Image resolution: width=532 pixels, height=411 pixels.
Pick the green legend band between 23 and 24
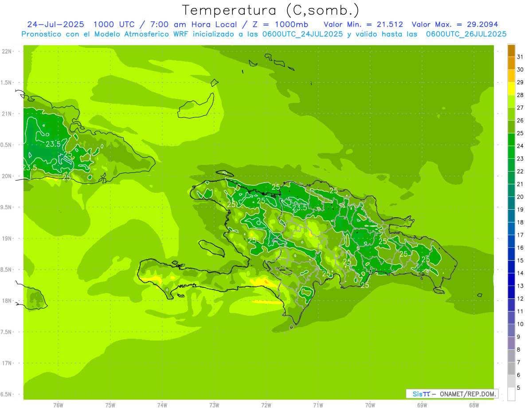(511, 152)
